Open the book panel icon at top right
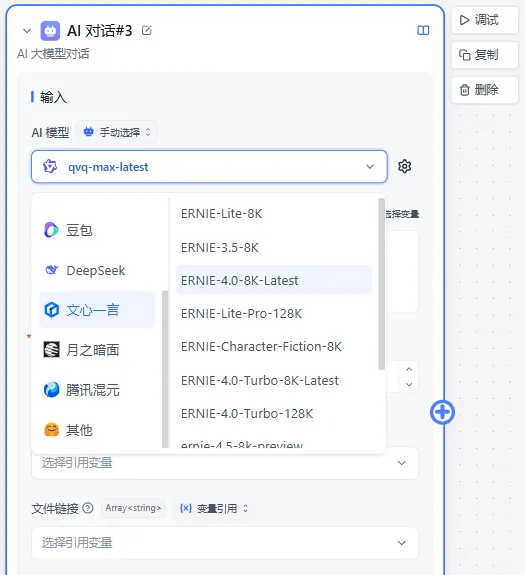This screenshot has height=575, width=525. click(423, 30)
